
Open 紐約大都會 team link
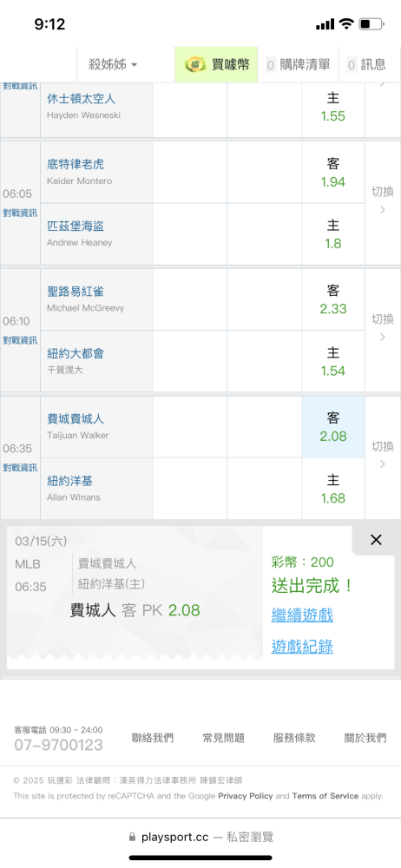[76, 353]
